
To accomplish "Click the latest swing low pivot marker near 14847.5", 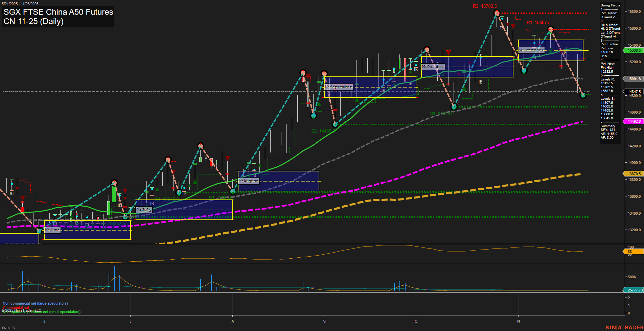I will click(x=582, y=95).
